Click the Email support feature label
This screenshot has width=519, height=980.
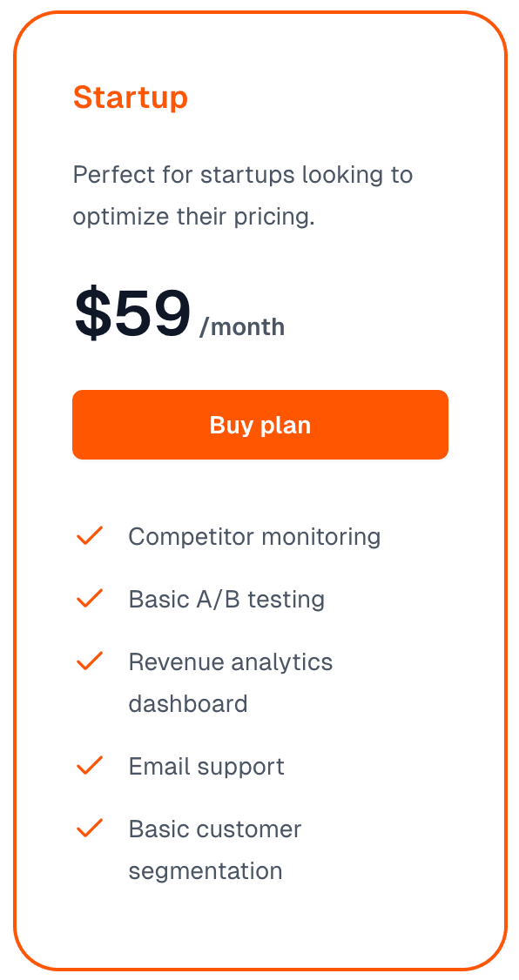206,766
